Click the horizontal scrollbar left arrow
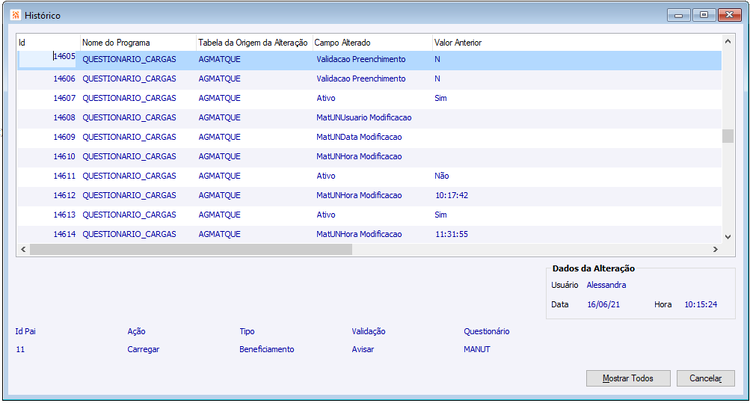 pos(23,249)
